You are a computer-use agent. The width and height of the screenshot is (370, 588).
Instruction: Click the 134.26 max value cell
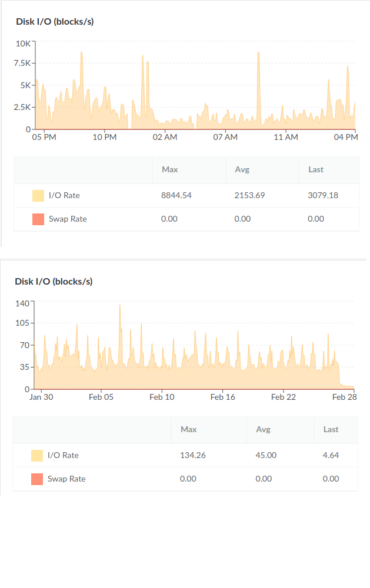coord(192,455)
